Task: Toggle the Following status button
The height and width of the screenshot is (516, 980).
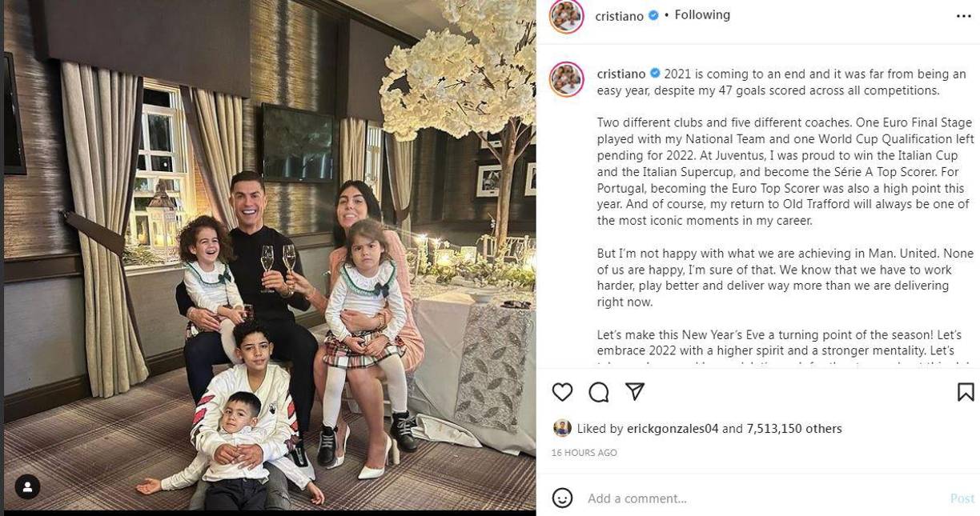Action: [702, 15]
